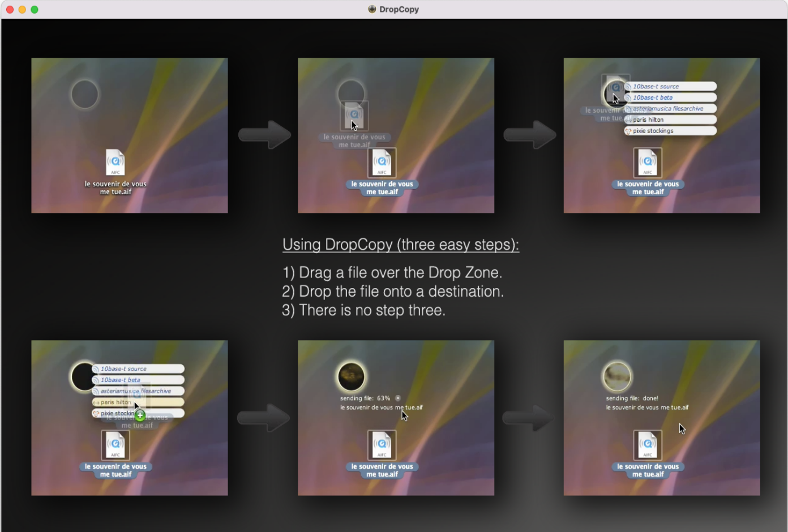Screen dimensions: 788x532
Task: Click the dark drop zone circle in the fourth step image
Action: coord(83,376)
